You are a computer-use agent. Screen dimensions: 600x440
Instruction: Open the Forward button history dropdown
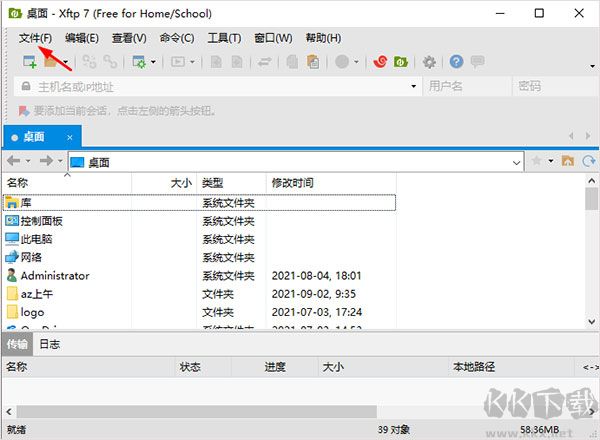click(x=60, y=161)
